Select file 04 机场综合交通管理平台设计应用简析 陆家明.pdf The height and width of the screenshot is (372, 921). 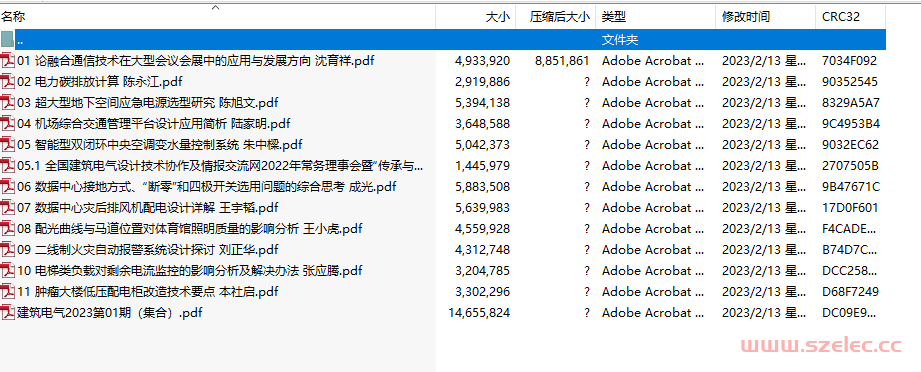point(154,124)
